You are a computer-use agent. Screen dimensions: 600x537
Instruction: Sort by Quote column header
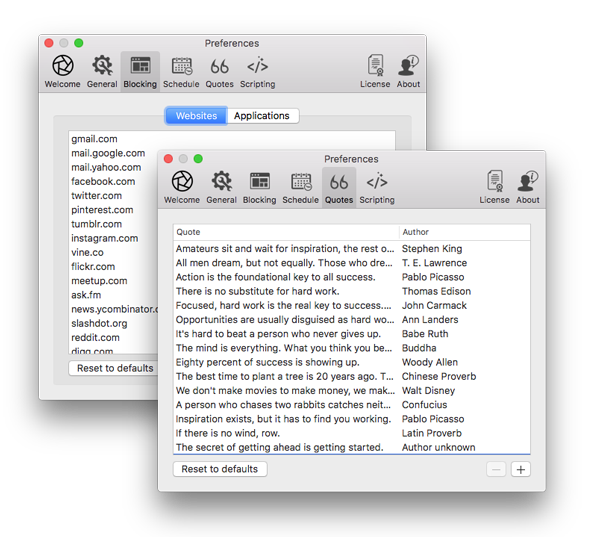pyautogui.click(x=285, y=232)
